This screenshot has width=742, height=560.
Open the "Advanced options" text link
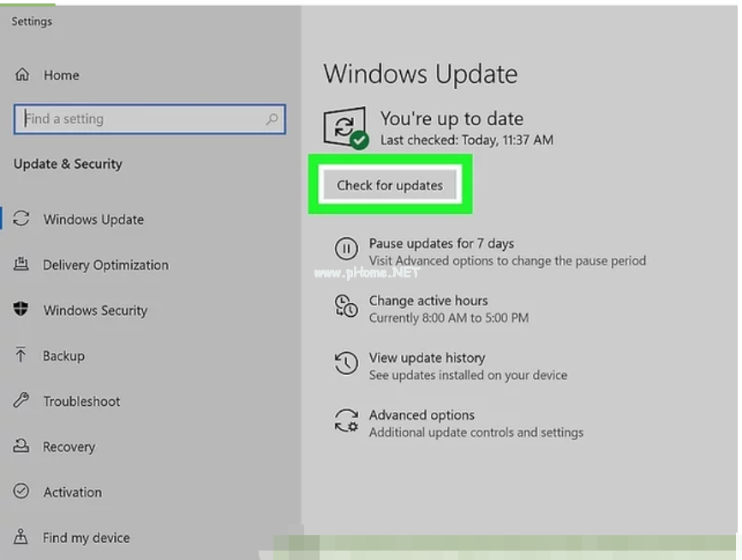[422, 415]
